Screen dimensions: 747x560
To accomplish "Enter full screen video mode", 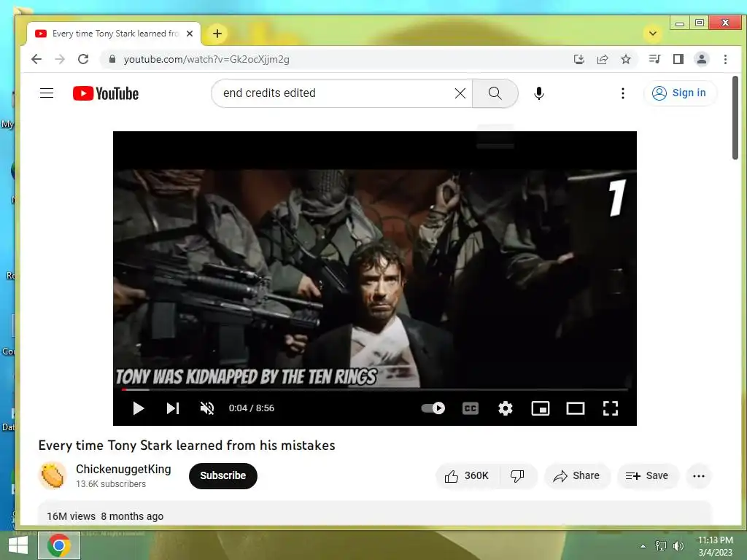I will 611,408.
